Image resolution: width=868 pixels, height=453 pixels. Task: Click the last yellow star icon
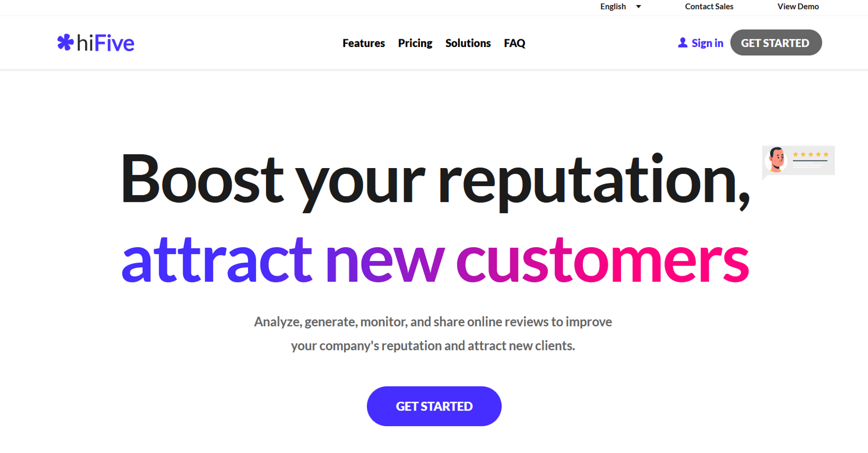(x=826, y=154)
